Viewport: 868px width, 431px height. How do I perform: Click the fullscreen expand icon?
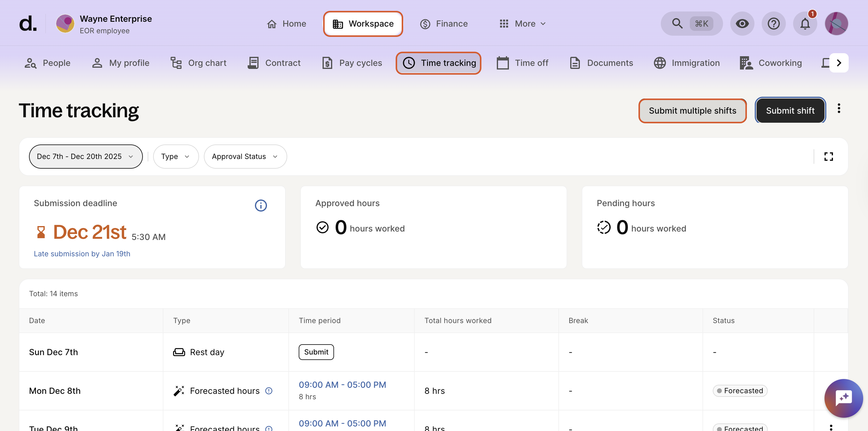[x=828, y=157]
